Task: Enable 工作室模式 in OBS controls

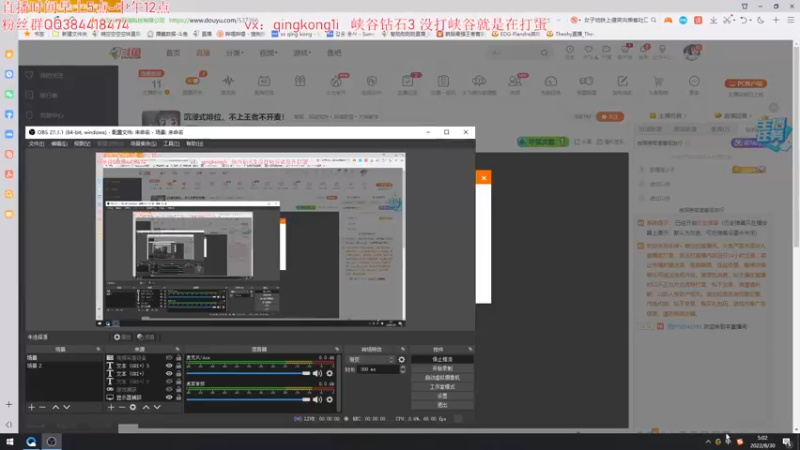Action: 442,387
